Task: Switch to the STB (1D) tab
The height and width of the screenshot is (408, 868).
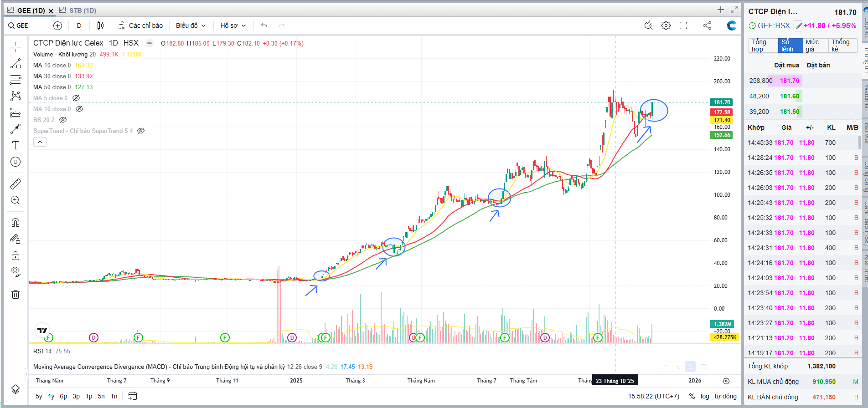Action: 78,10
